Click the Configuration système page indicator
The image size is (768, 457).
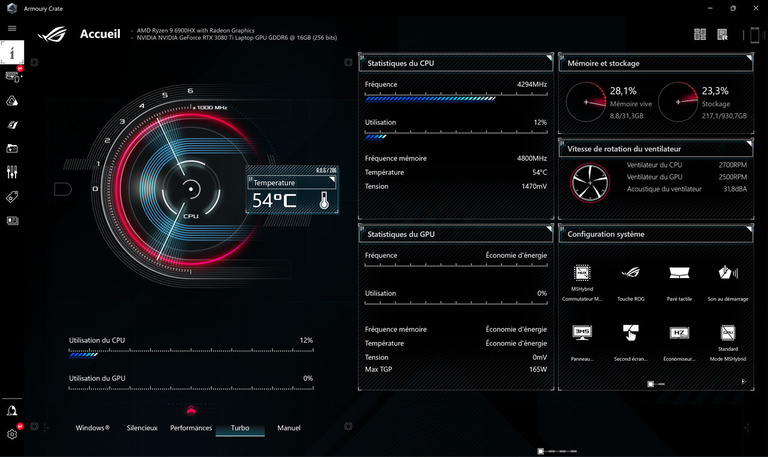click(x=656, y=384)
